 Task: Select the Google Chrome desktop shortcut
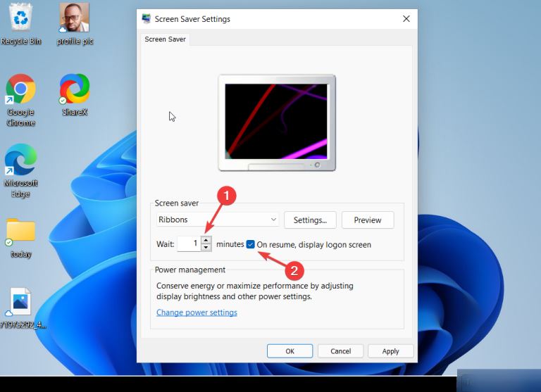pyautogui.click(x=20, y=100)
